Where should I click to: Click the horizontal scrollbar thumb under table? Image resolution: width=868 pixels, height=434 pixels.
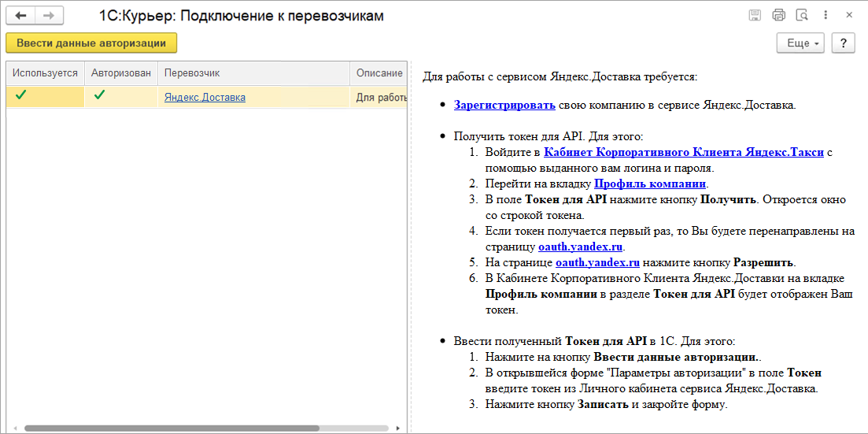tap(172, 428)
